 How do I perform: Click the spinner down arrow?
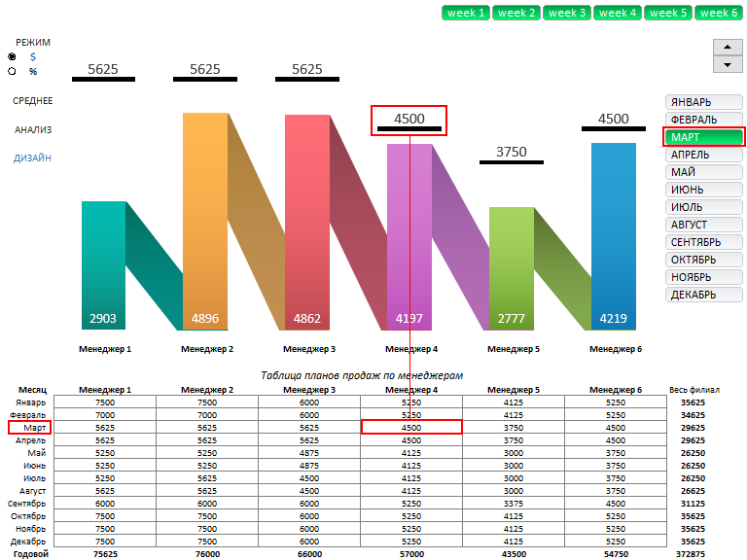click(728, 64)
